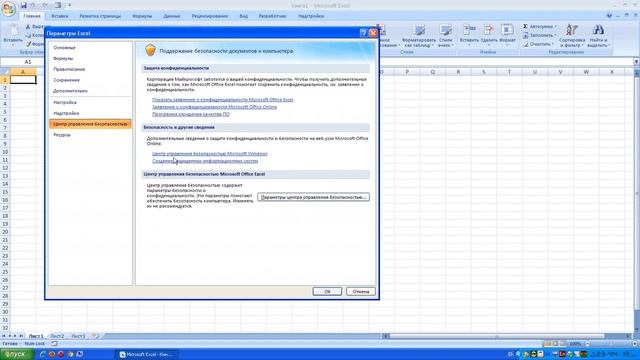This screenshot has width=640, height=360.
Task: Expand the Очистить dropdown arrow
Action: coord(553,44)
